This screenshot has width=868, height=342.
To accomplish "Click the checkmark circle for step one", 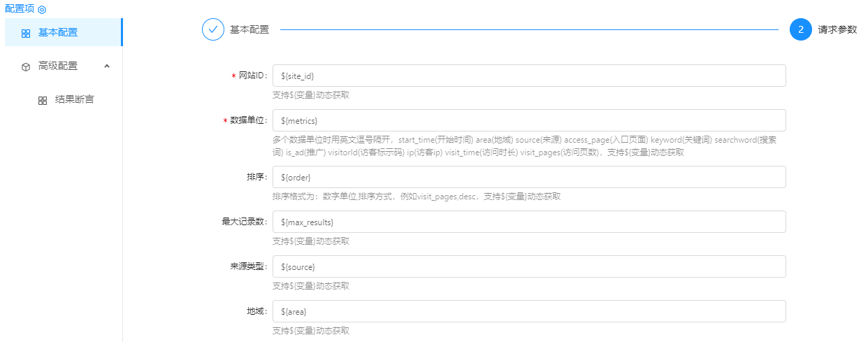I will pos(213,29).
